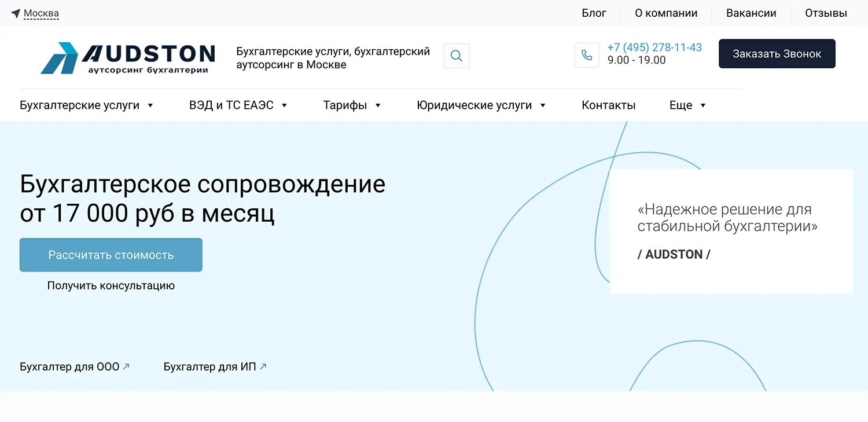Image resolution: width=868 pixels, height=422 pixels.
Task: Click arrow icon next to Бухгалтер для ИП
Action: [x=263, y=366]
